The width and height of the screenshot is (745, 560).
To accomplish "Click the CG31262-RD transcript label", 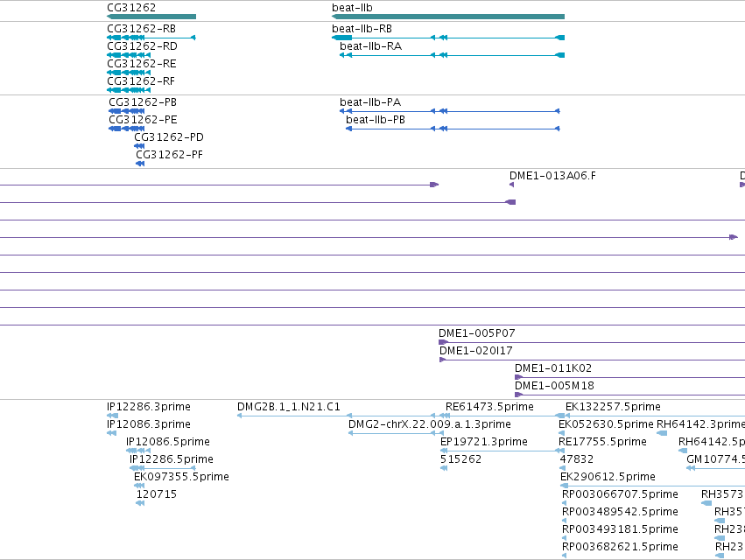I will (x=142, y=46).
